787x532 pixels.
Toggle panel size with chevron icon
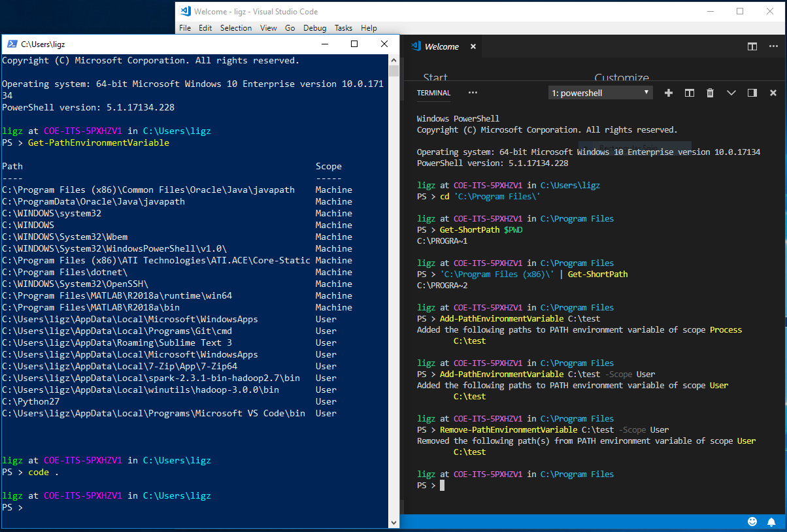(731, 93)
